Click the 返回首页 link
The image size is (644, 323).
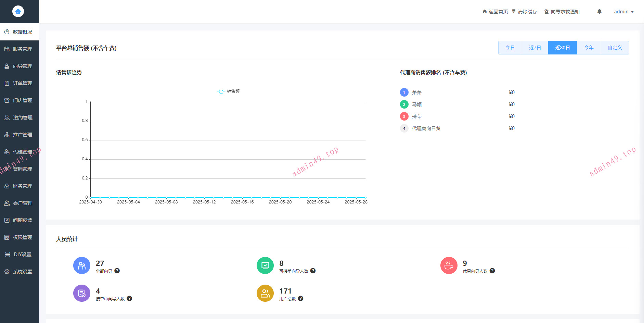[495, 12]
